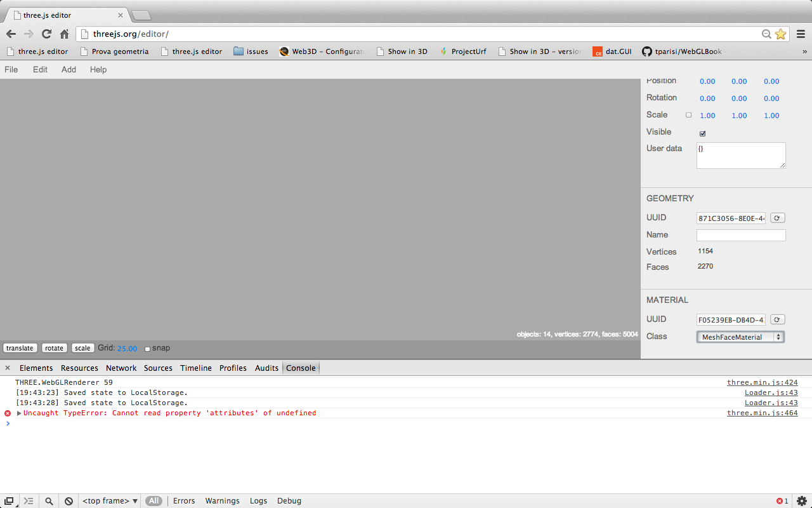Open the three.min.js:424 source link
The height and width of the screenshot is (508, 812).
click(x=762, y=383)
